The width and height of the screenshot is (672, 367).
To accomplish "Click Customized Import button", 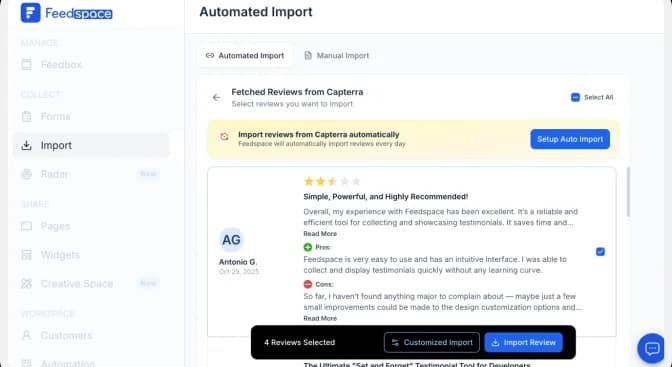I will coord(432,343).
